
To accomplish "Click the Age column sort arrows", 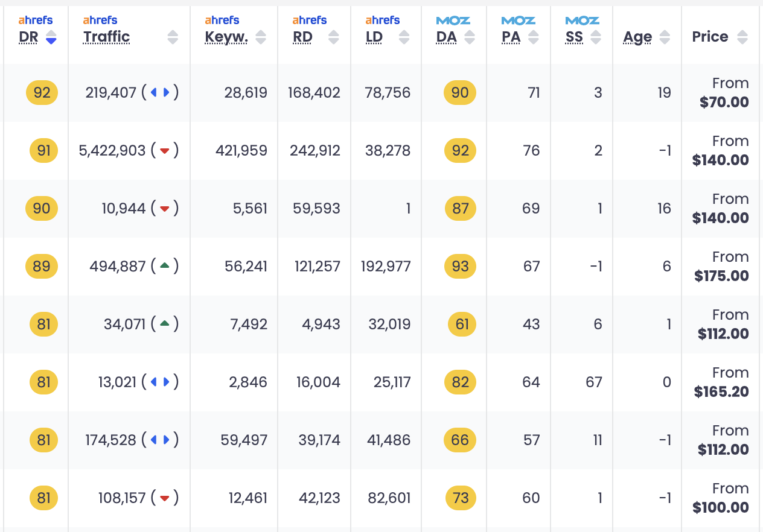I will [x=665, y=37].
